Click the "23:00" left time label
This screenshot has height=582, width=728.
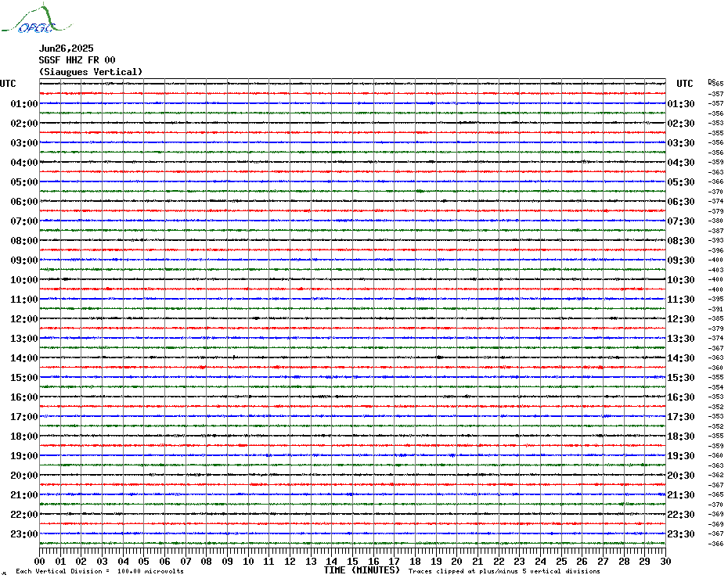point(24,533)
